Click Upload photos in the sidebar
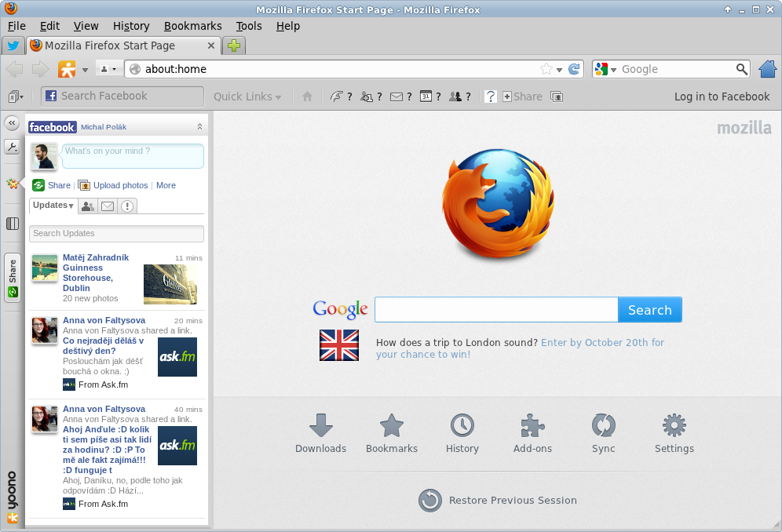This screenshot has width=782, height=532. [x=121, y=185]
